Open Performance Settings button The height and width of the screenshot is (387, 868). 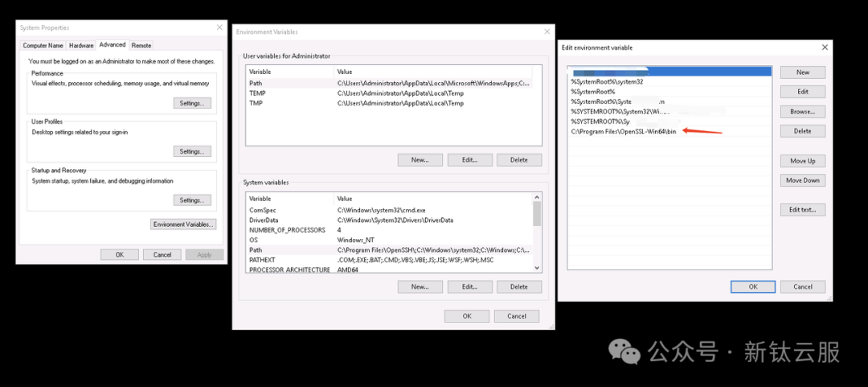click(192, 103)
